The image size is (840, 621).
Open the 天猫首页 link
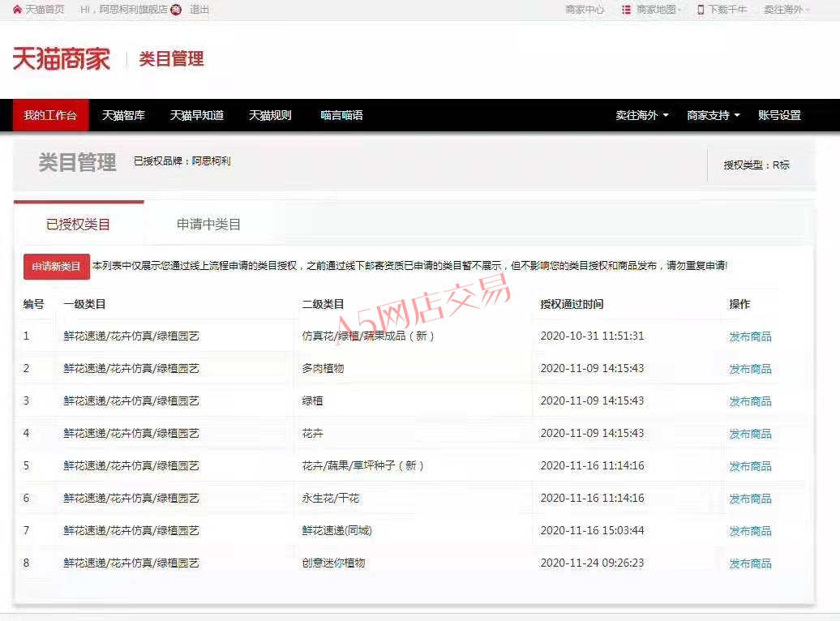[45, 10]
